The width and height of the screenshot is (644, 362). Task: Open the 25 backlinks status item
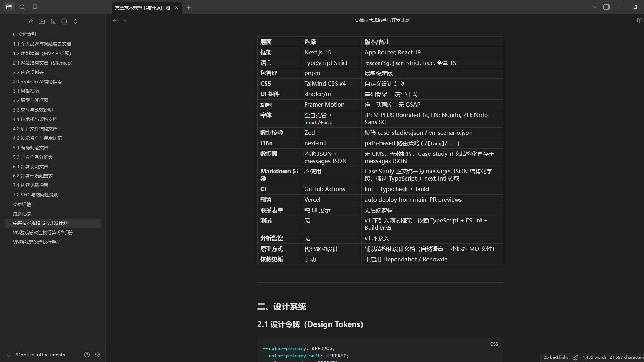pyautogui.click(x=556, y=357)
